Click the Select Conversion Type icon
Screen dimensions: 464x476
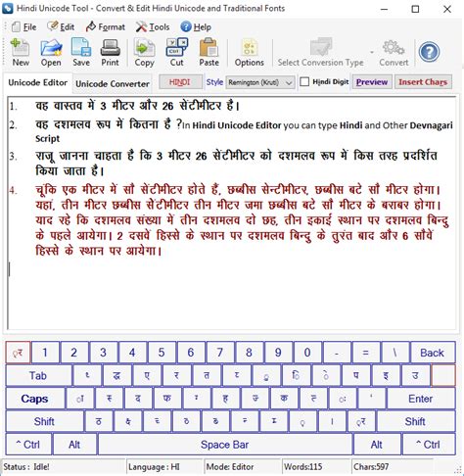tap(320, 52)
